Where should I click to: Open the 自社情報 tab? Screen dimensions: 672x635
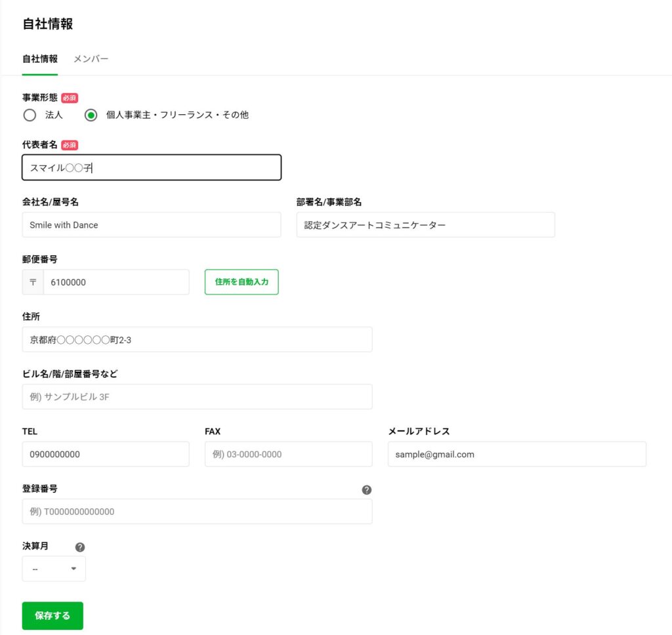click(x=40, y=59)
